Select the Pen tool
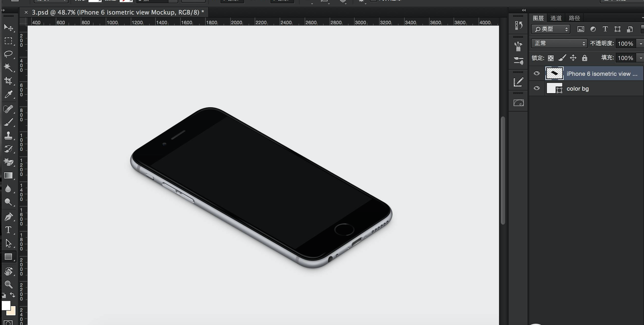Screen dimensions: 644x325 (x=8, y=217)
